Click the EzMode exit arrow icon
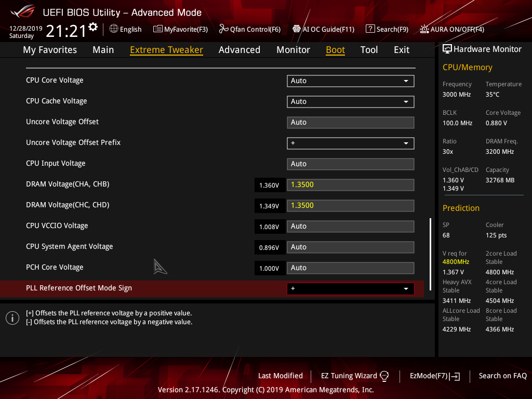This screenshot has width=532, height=399. (x=455, y=376)
